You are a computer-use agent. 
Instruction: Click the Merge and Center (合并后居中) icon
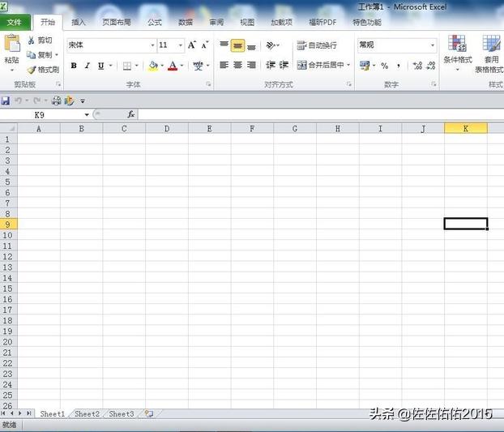tap(302, 65)
